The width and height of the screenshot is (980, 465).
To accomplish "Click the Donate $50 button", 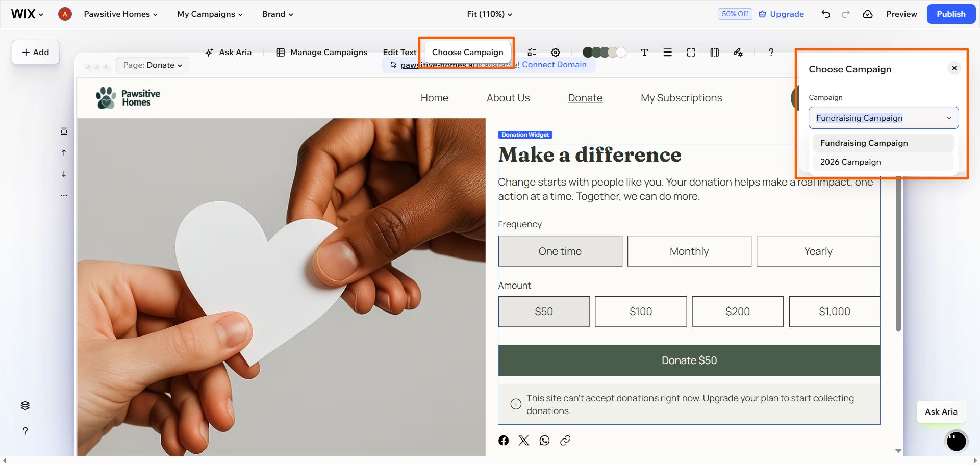I will point(689,360).
